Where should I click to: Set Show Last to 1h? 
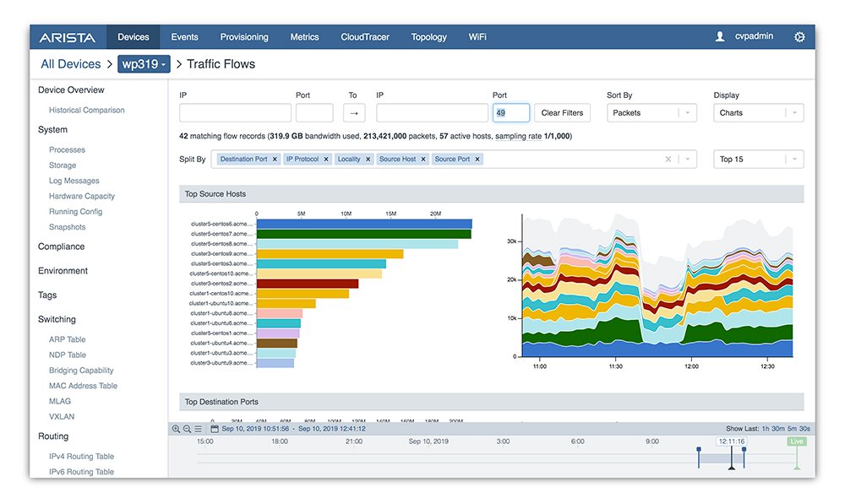(x=766, y=429)
